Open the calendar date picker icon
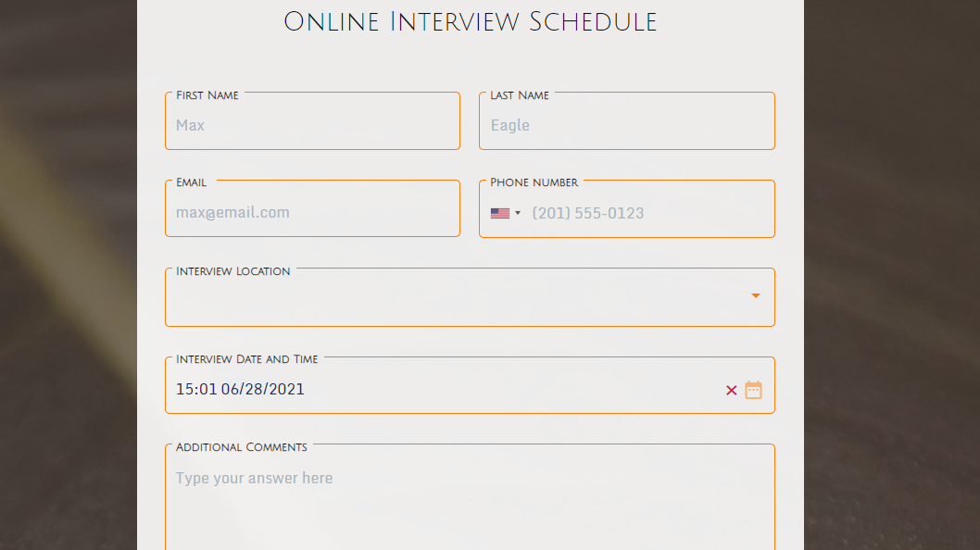Image resolution: width=980 pixels, height=550 pixels. [753, 390]
